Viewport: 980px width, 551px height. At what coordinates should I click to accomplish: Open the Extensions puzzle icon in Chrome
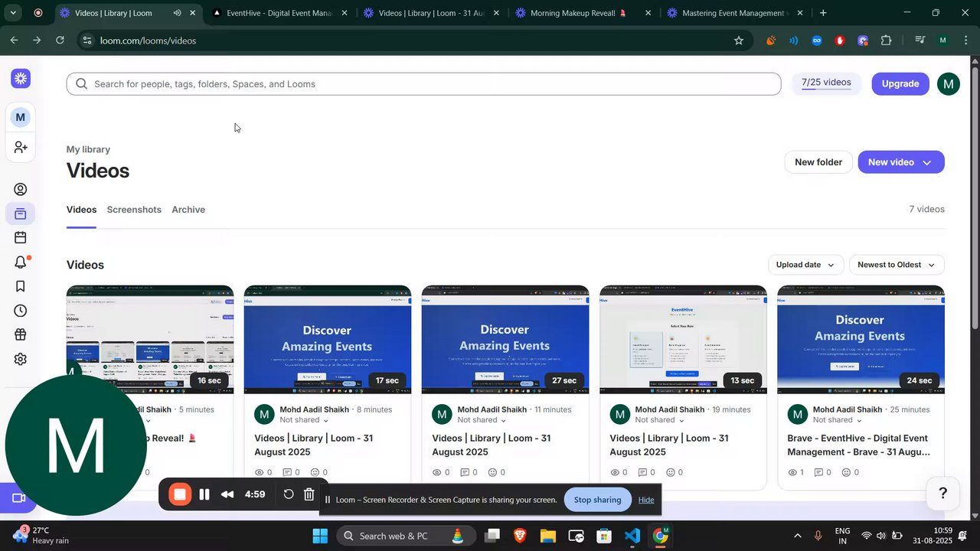click(x=887, y=41)
